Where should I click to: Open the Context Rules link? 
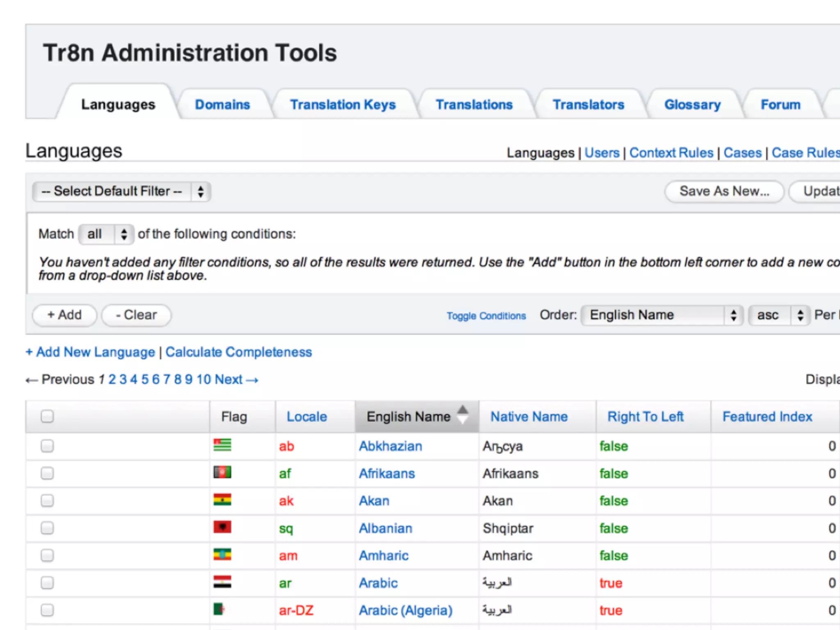click(x=671, y=153)
